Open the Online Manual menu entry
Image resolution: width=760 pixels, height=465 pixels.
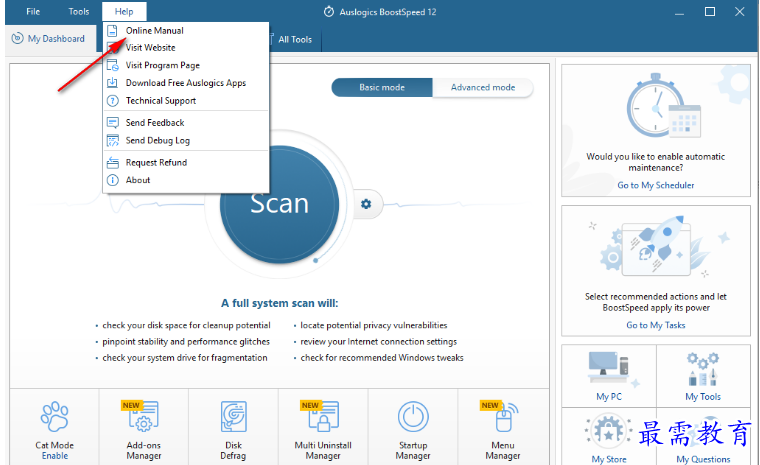point(186,31)
